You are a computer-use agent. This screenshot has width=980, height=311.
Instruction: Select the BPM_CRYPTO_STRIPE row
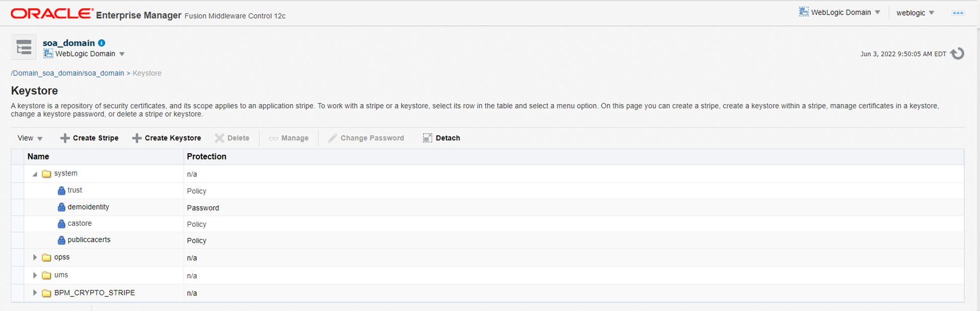click(487, 293)
